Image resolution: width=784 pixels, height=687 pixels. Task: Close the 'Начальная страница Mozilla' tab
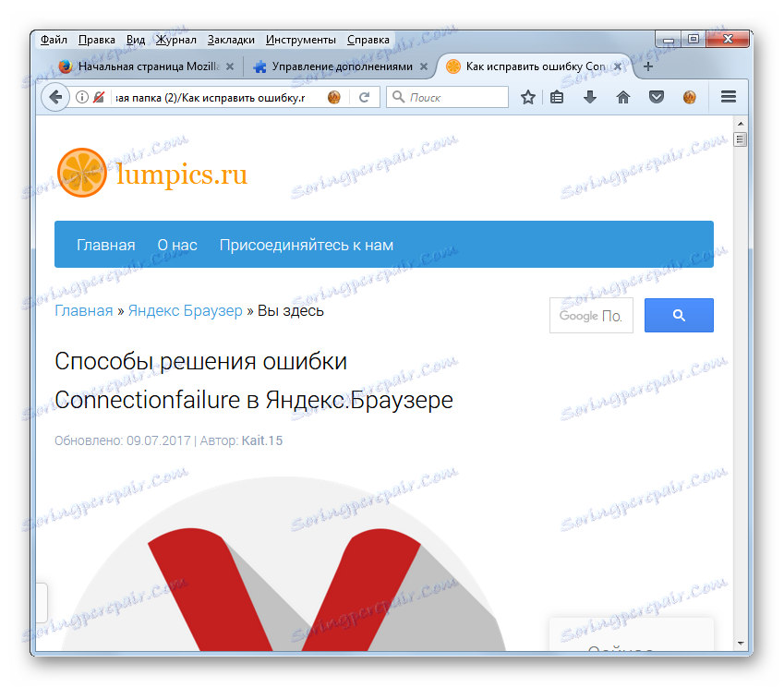click(230, 66)
